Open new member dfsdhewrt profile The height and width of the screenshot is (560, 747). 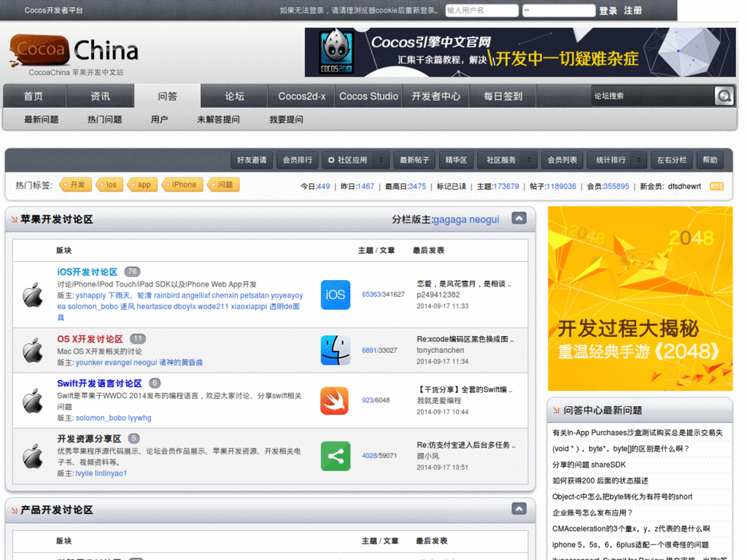(x=684, y=186)
